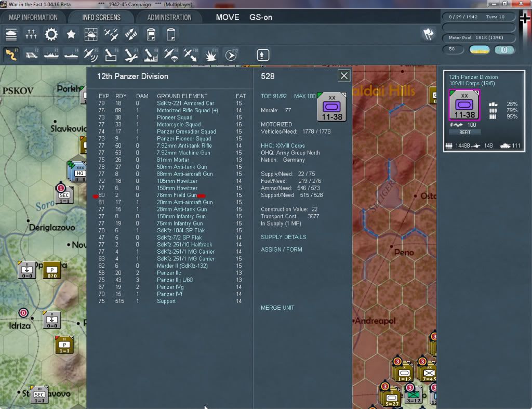Click the German cross flag emblem

pyautogui.click(x=525, y=18)
